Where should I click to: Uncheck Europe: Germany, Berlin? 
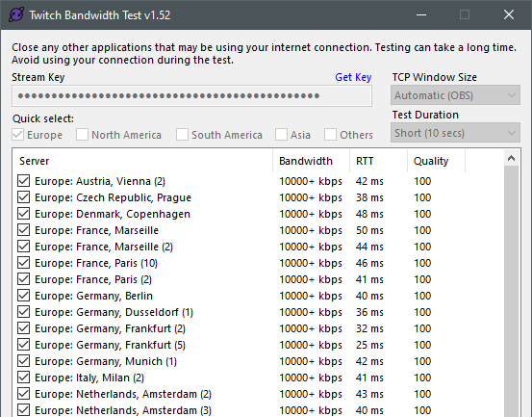click(23, 296)
